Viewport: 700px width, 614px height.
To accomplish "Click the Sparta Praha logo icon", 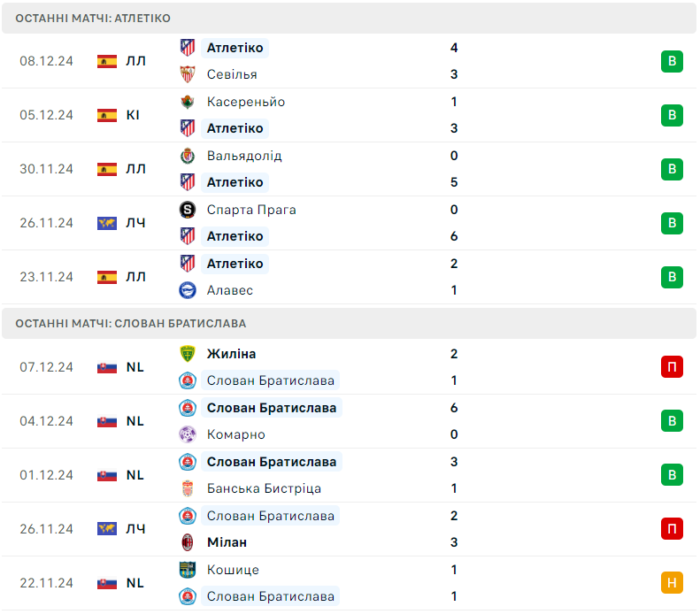I will 188,210.
